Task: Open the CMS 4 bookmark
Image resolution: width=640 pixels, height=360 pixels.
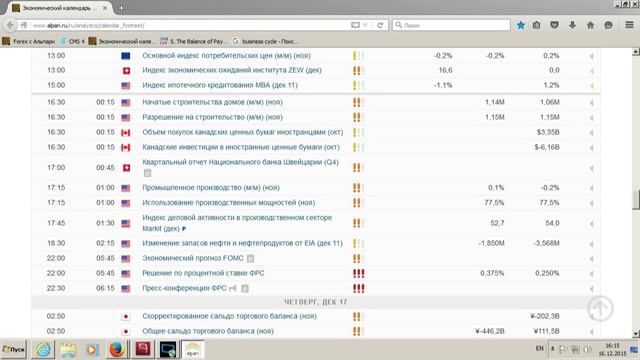Action: click(73, 41)
